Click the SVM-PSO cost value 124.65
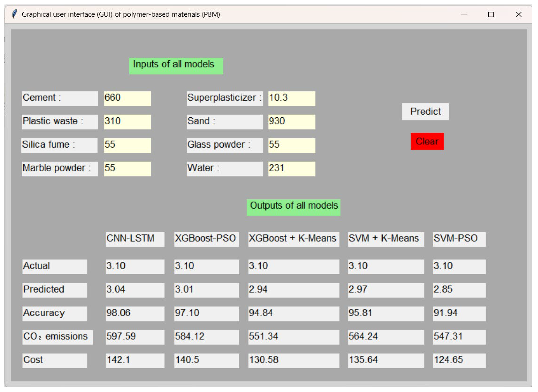The image size is (538, 392). click(x=459, y=361)
